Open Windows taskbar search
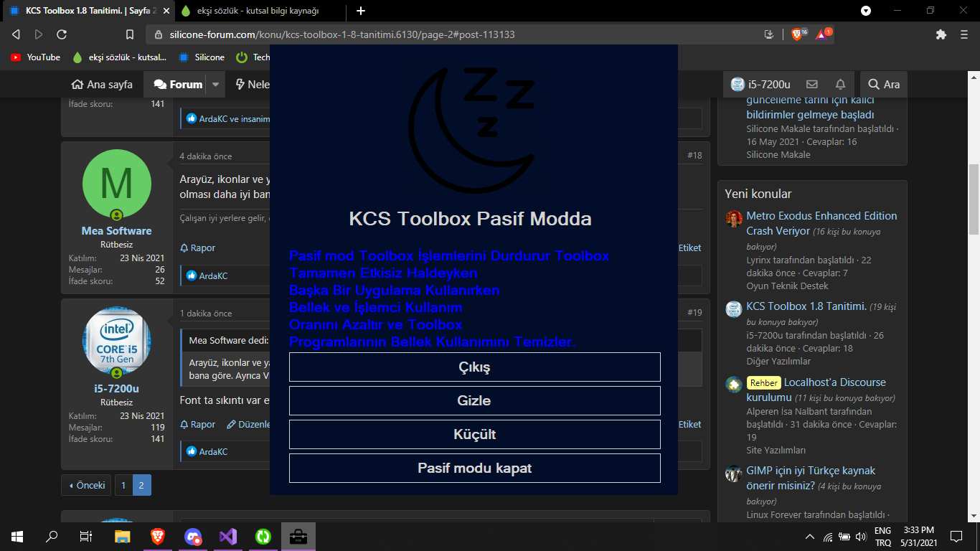Screen dimensions: 980x551 [52, 536]
